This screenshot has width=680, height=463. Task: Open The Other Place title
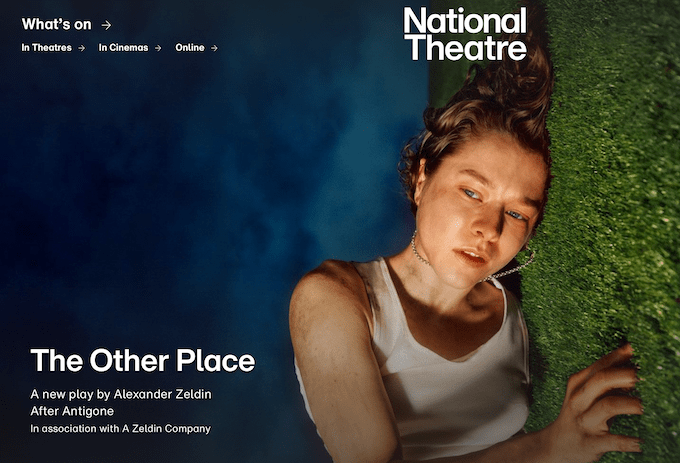[x=143, y=360]
